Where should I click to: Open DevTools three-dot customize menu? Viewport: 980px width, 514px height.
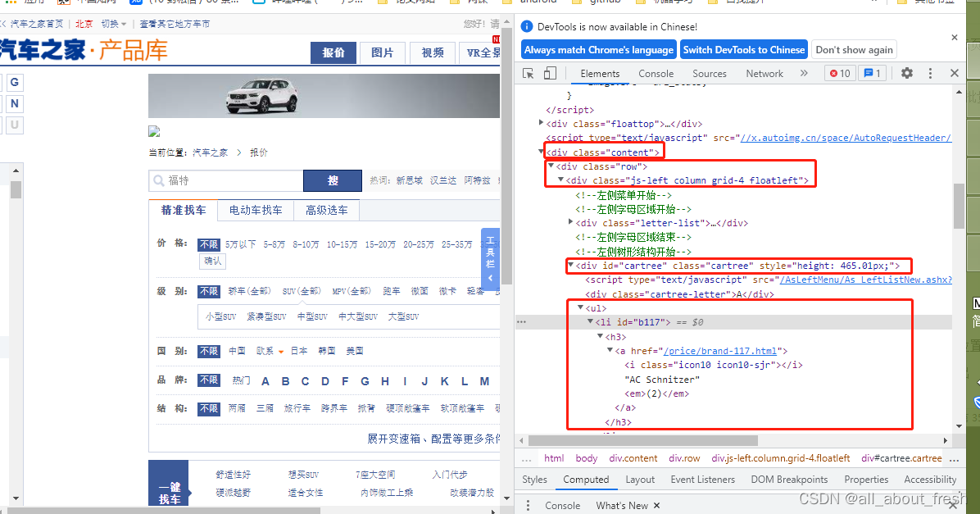930,73
